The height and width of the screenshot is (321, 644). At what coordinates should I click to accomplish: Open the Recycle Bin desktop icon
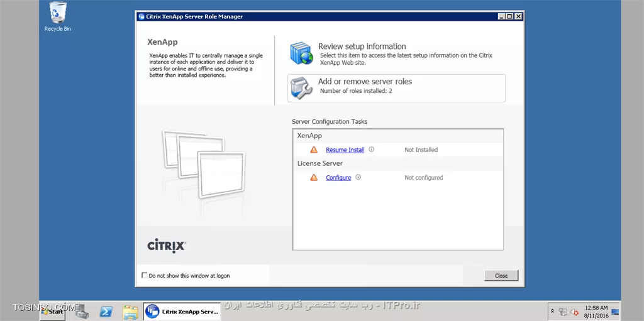click(x=57, y=16)
